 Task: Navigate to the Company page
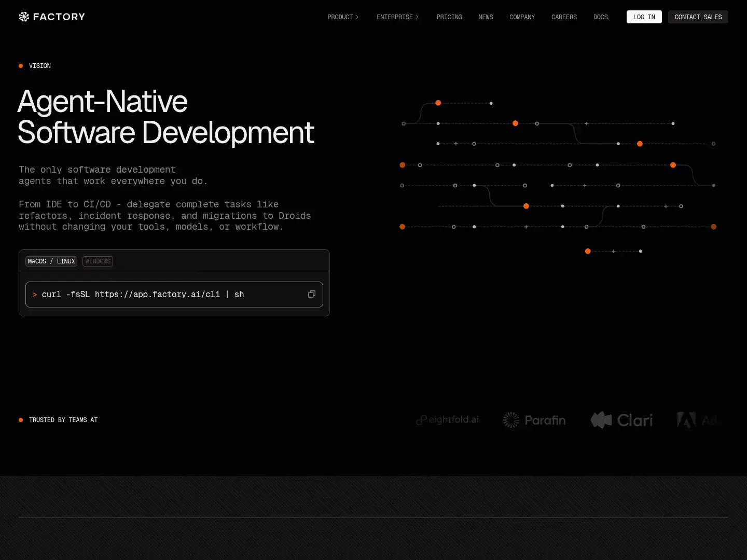pyautogui.click(x=522, y=17)
